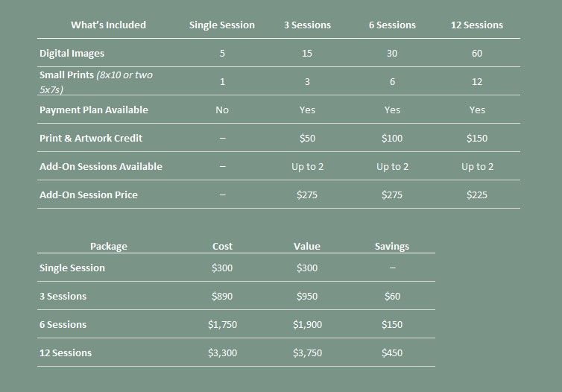Image resolution: width=562 pixels, height=392 pixels.
Task: Select the 'No' payment plan cell
Action: coord(222,110)
